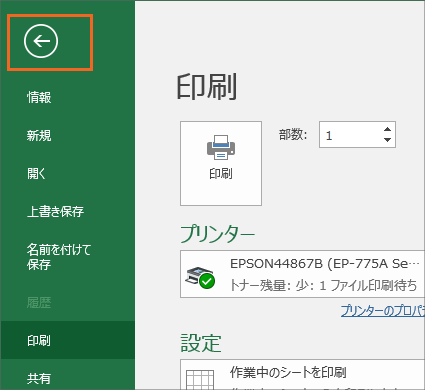
Task: Open the EPSON44867B printer dropdown
Action: (x=302, y=274)
